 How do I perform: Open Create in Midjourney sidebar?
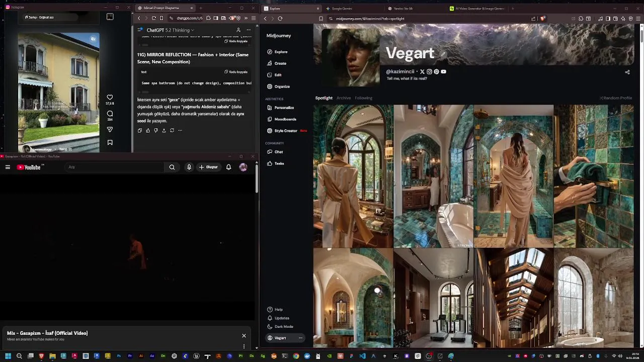point(277,63)
